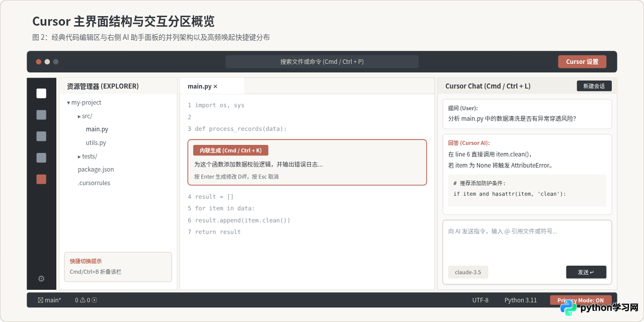This screenshot has height=322, width=644.
Task: Click the red window close dot
Action: (39, 62)
